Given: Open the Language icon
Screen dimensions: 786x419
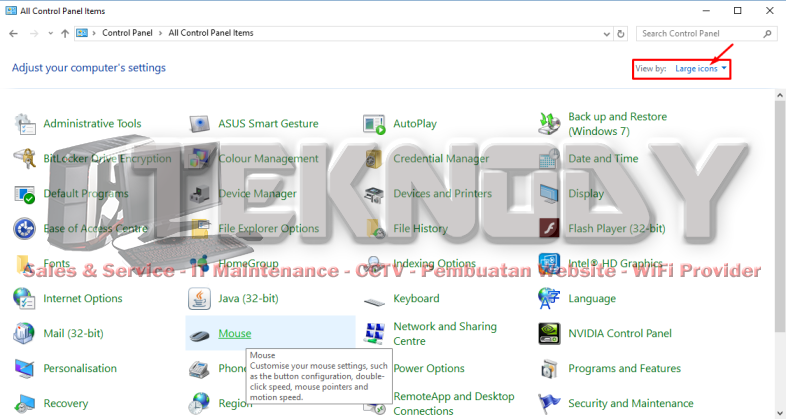Looking at the screenshot, I should (x=549, y=299).
